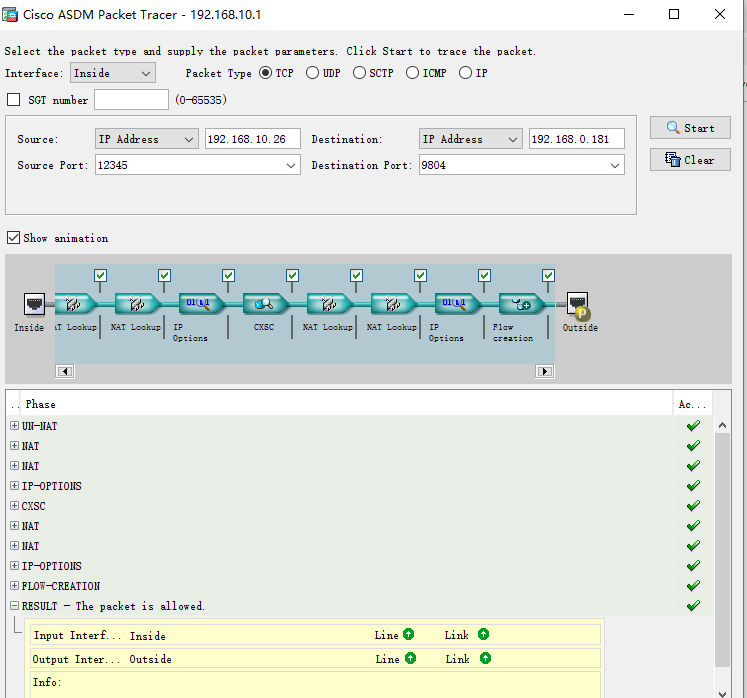The height and width of the screenshot is (698, 747).
Task: Select the IP Options phase icon before Flow creation
Action: pyautogui.click(x=457, y=303)
